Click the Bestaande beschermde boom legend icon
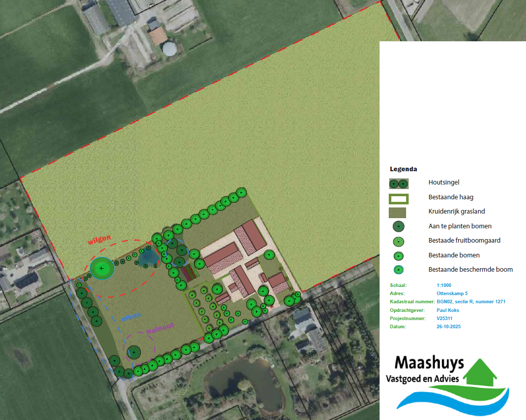 [398, 270]
